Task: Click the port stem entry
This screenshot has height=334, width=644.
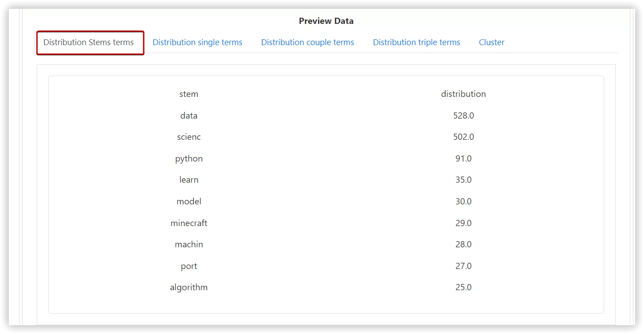Action: pyautogui.click(x=189, y=266)
